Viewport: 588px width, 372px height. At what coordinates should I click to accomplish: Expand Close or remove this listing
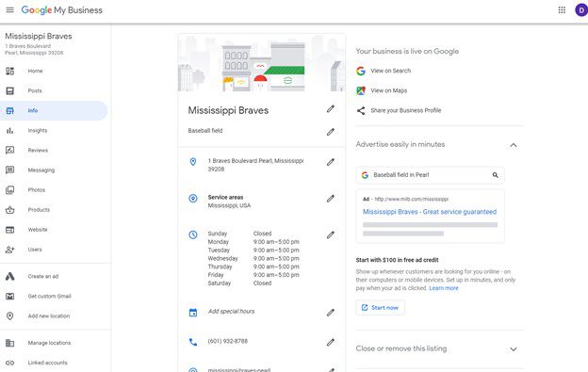click(x=514, y=349)
